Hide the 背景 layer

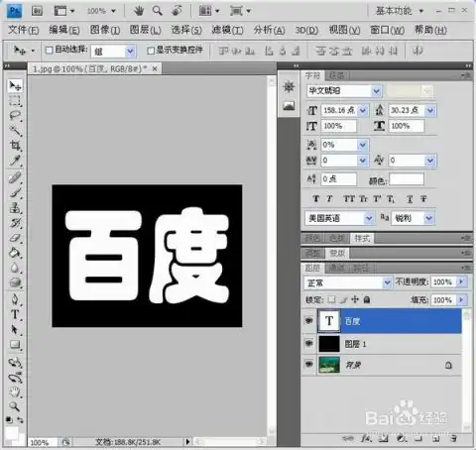tap(309, 364)
